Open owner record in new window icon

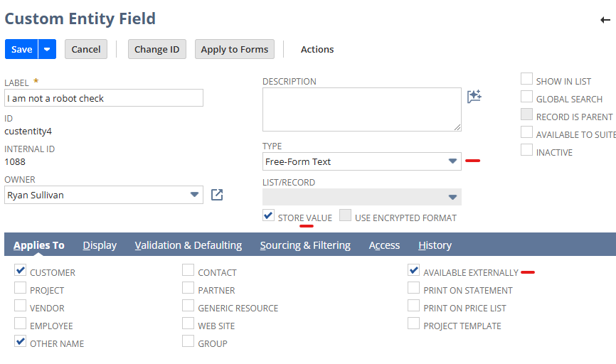pyautogui.click(x=217, y=195)
